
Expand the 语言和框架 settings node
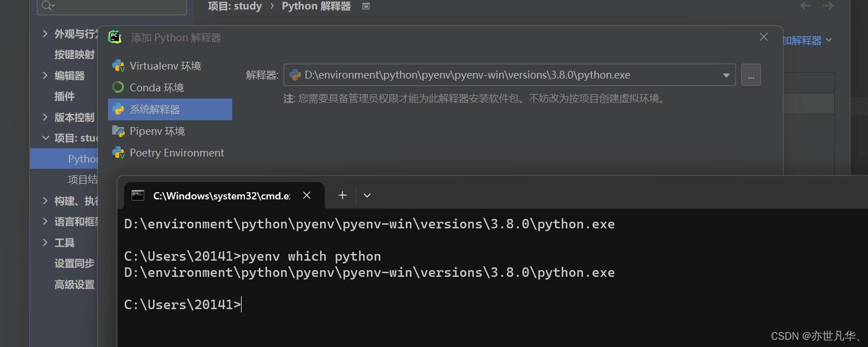[x=45, y=222]
